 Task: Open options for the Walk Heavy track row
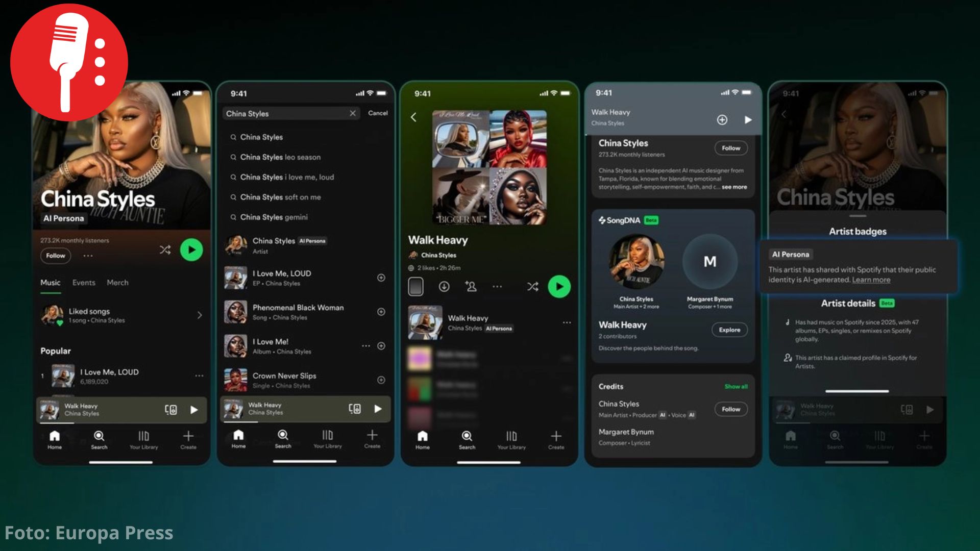(567, 322)
